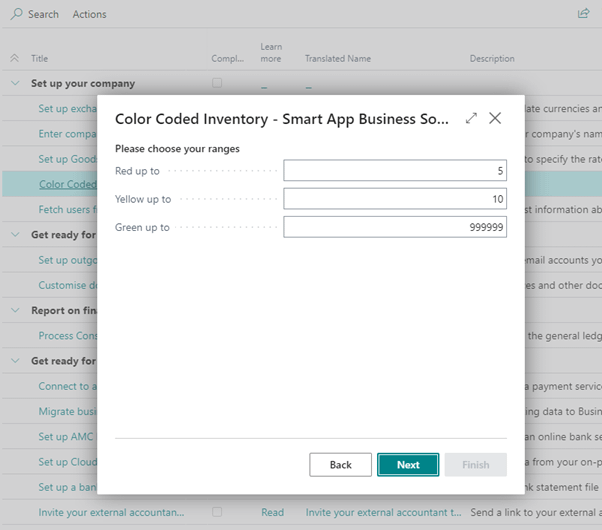Open the Color Coded link
Image resolution: width=602 pixels, height=530 pixels.
point(68,184)
